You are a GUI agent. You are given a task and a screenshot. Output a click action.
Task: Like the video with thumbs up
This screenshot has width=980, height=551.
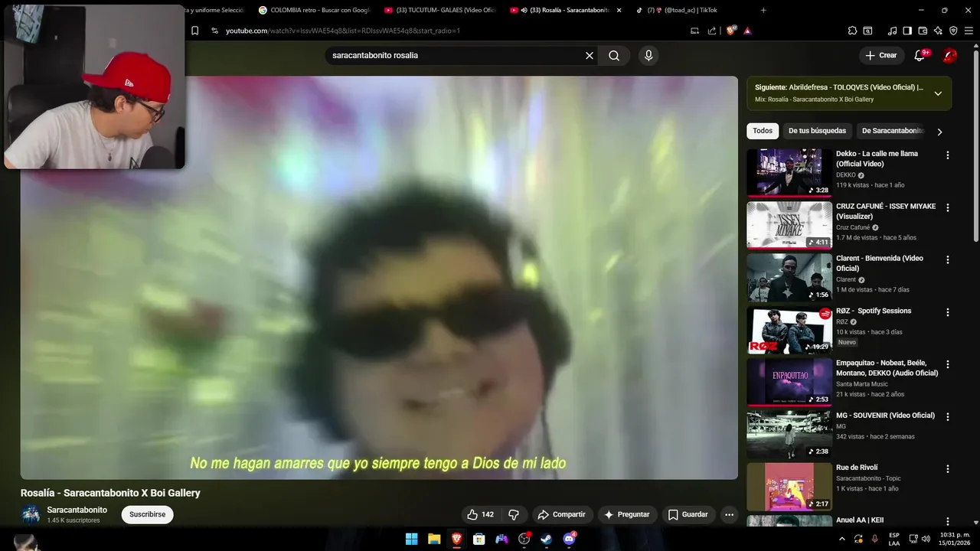(480, 514)
